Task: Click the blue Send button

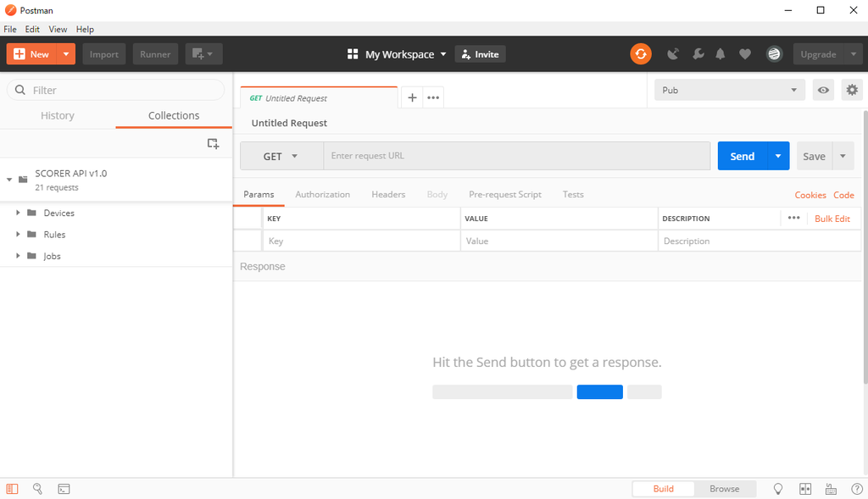Action: pos(743,156)
